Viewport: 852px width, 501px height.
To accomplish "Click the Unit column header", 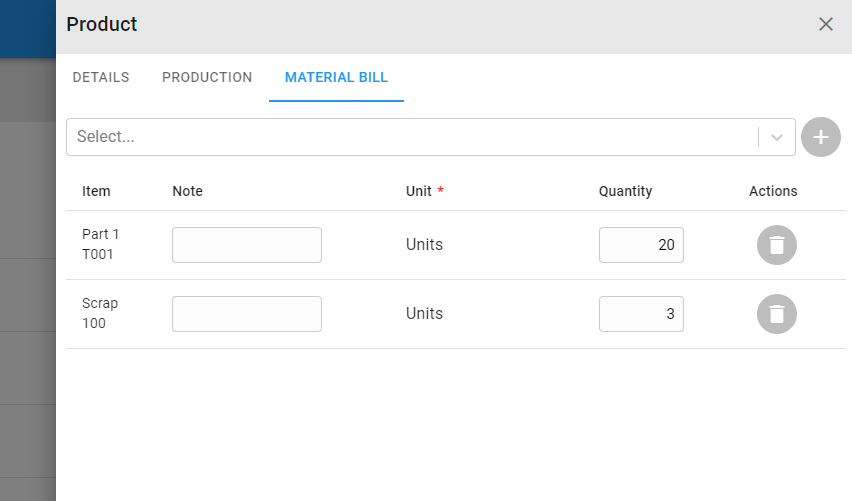I will tap(419, 191).
